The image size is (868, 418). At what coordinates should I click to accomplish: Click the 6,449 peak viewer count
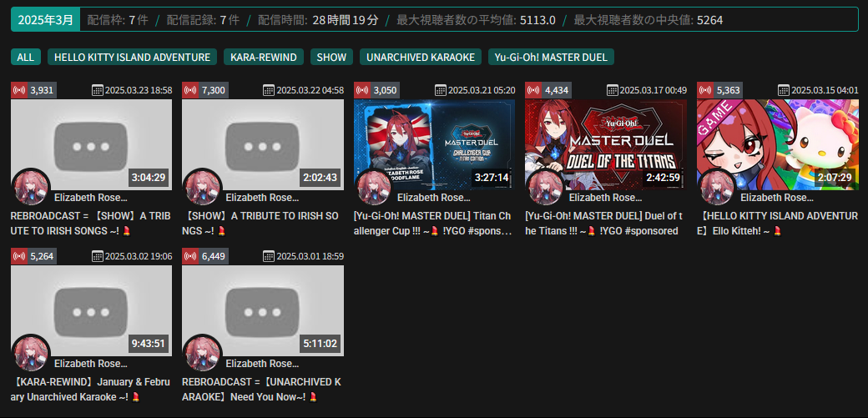click(214, 256)
